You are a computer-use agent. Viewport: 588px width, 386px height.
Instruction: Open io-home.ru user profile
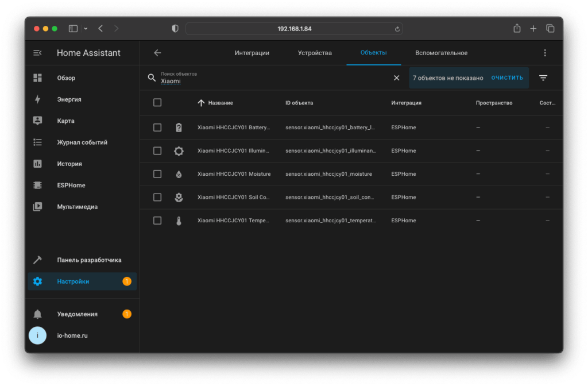(82, 335)
